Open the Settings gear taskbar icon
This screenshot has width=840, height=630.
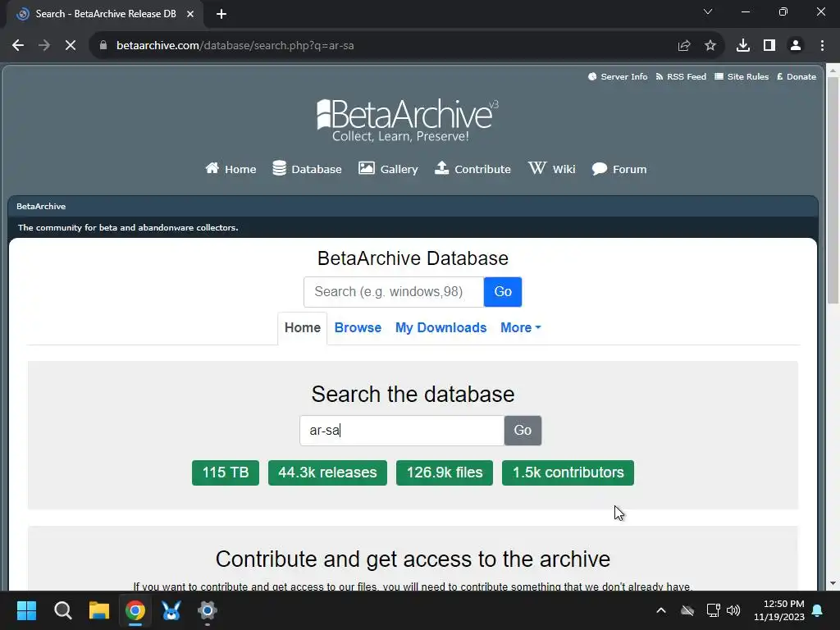(x=208, y=610)
